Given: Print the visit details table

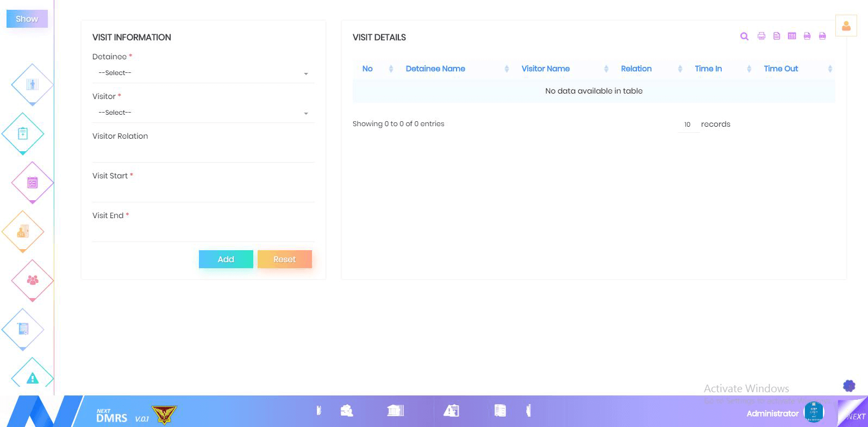Looking at the screenshot, I should 761,36.
